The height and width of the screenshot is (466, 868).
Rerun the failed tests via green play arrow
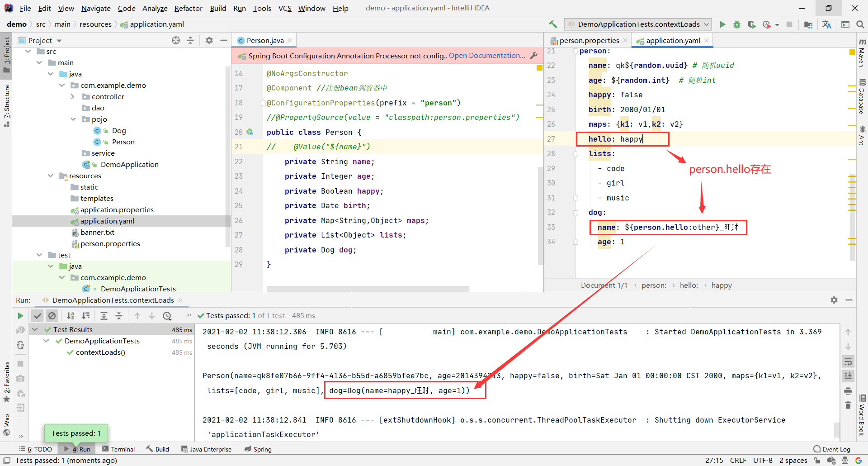20,315
